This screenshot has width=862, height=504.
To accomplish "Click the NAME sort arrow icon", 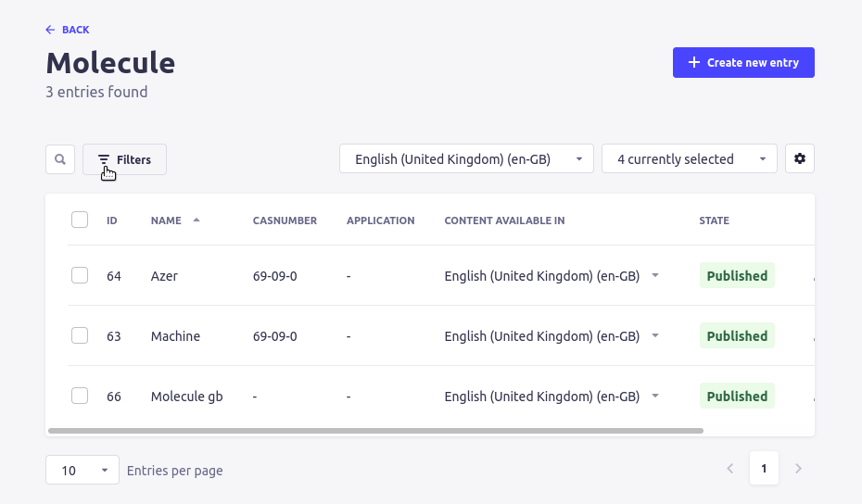I will [x=196, y=220].
